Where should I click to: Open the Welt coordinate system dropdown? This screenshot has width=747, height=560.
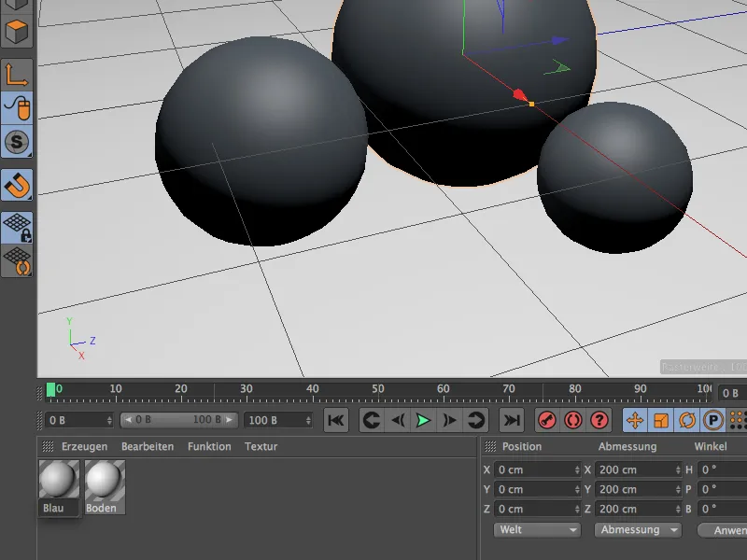[x=537, y=529]
